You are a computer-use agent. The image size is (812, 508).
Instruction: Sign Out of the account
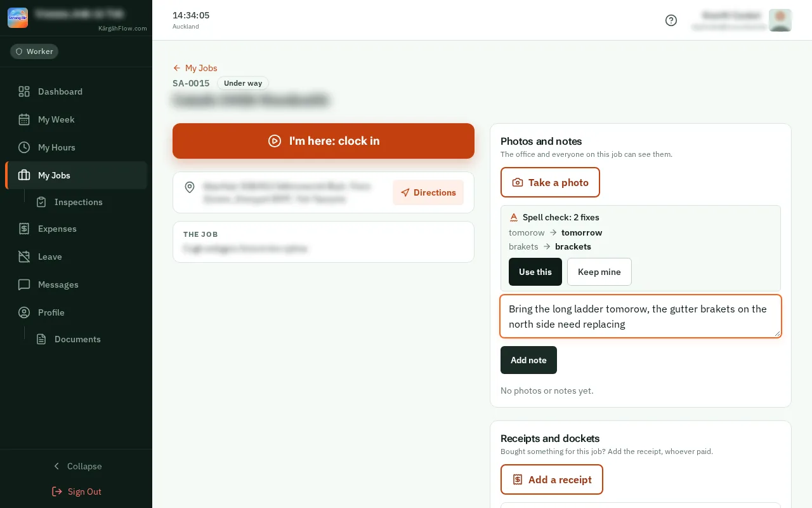pyautogui.click(x=76, y=491)
